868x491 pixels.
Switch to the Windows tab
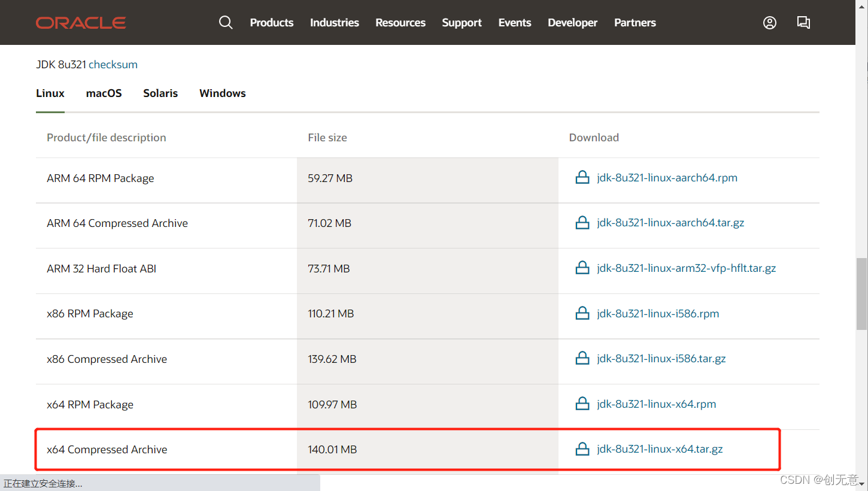click(x=223, y=93)
